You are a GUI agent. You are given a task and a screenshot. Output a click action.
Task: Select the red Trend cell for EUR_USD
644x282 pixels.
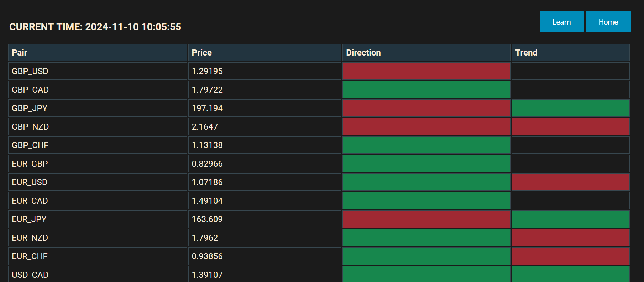click(570, 182)
